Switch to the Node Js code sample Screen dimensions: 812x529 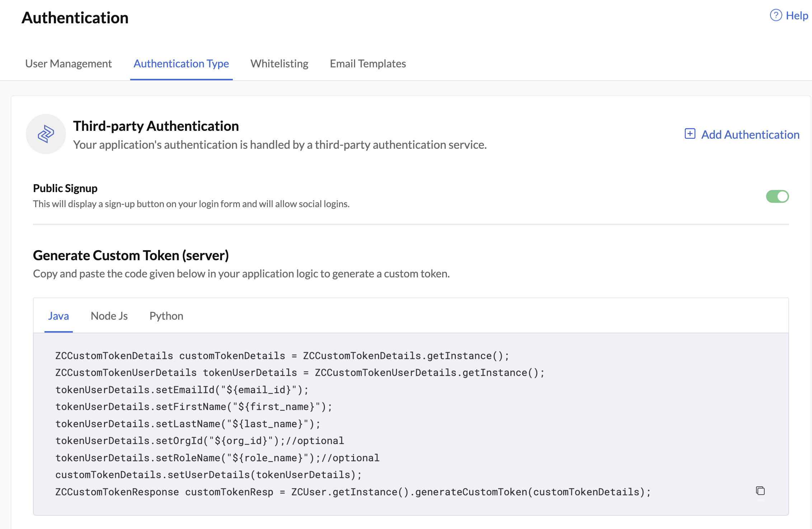[109, 316]
